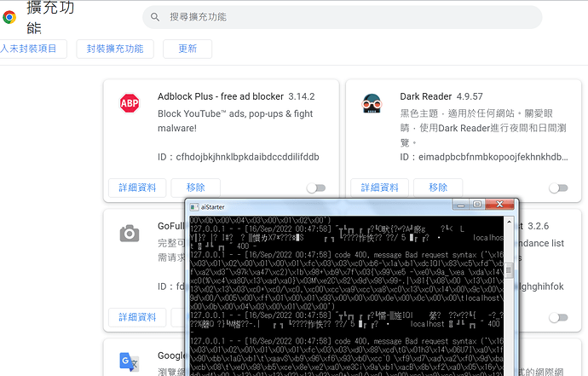Click the Dark Reader extension icon

point(372,103)
